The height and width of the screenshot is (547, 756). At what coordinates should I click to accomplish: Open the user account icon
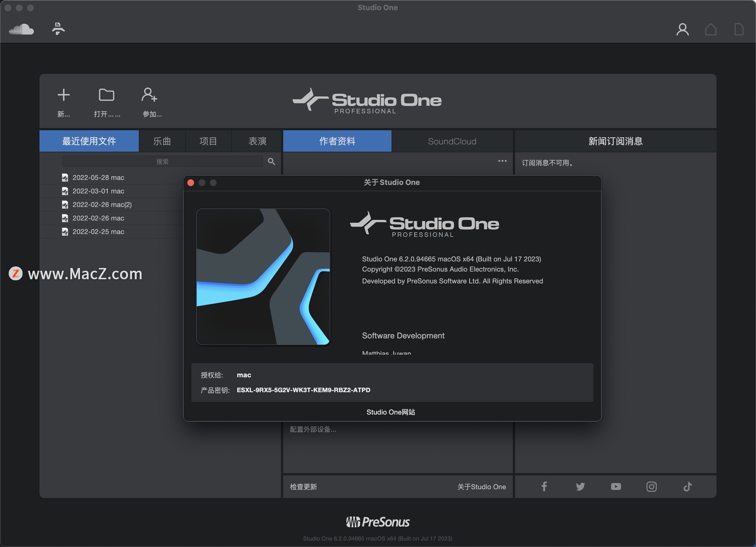click(x=682, y=30)
